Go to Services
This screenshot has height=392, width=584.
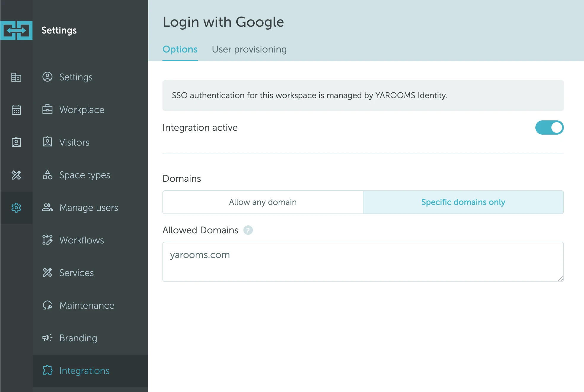(90, 273)
